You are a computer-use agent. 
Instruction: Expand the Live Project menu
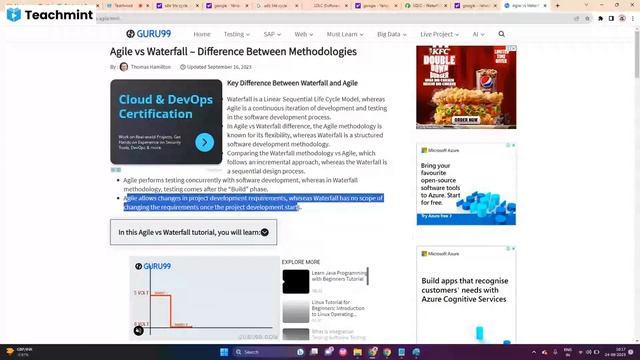[439, 34]
